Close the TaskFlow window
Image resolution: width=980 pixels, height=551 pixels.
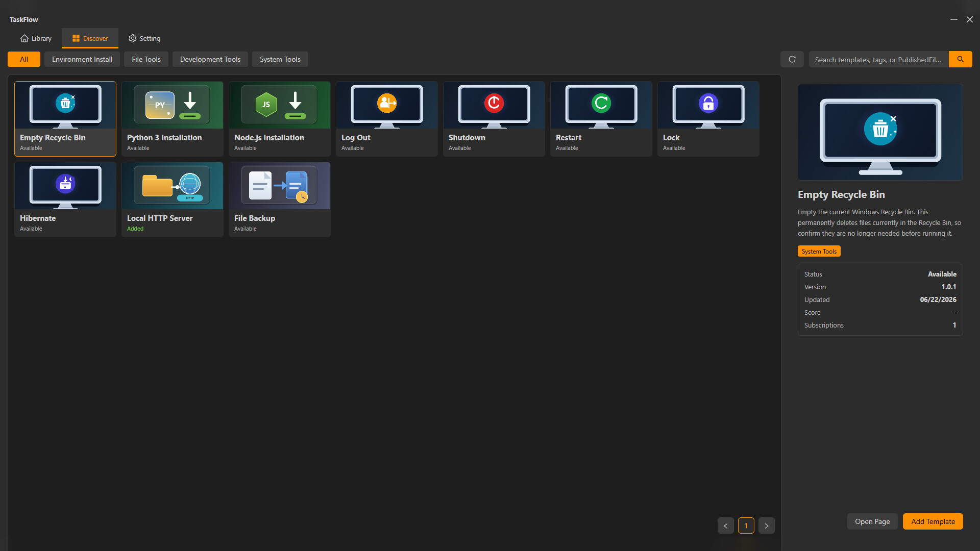point(969,19)
